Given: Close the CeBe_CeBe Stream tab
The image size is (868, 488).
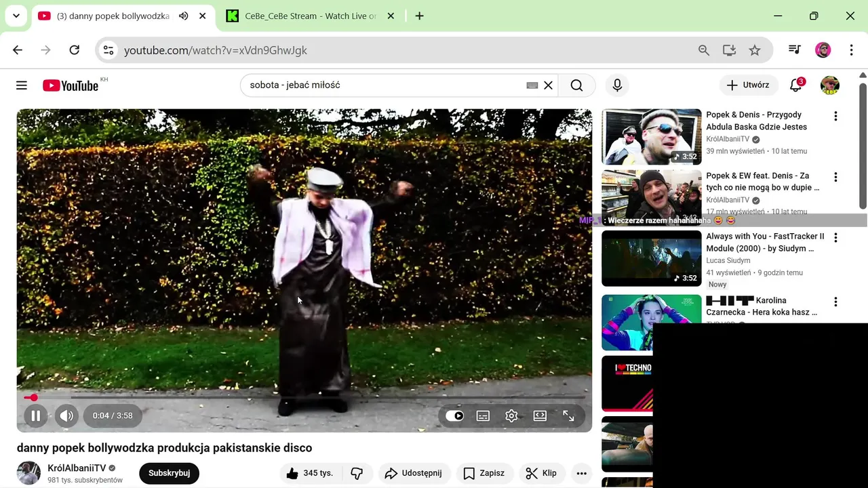Looking at the screenshot, I should (391, 16).
